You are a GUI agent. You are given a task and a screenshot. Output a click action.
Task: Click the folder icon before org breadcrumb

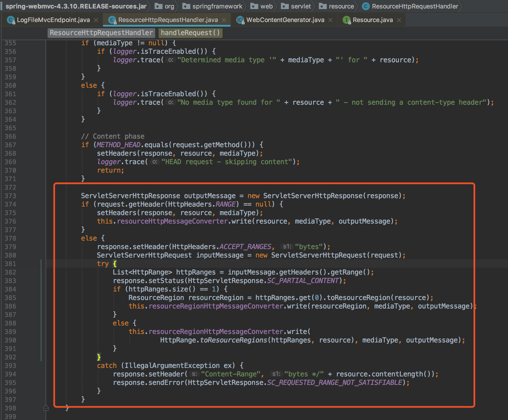coord(158,6)
